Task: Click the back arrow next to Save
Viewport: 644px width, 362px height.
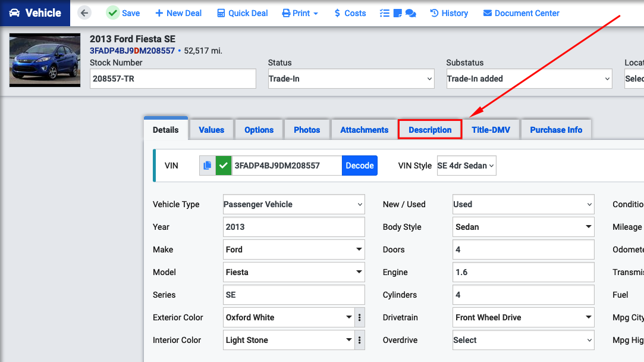Action: (x=85, y=13)
